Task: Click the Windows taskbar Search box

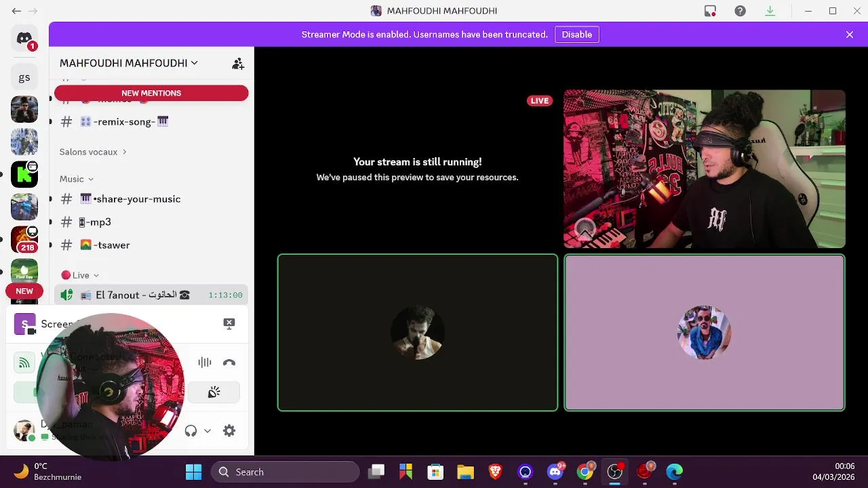Action: 285,472
